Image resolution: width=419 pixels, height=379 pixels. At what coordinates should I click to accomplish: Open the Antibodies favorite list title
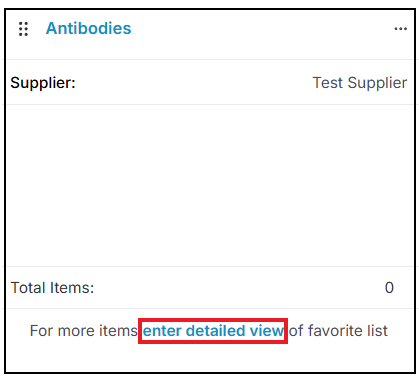(x=89, y=28)
